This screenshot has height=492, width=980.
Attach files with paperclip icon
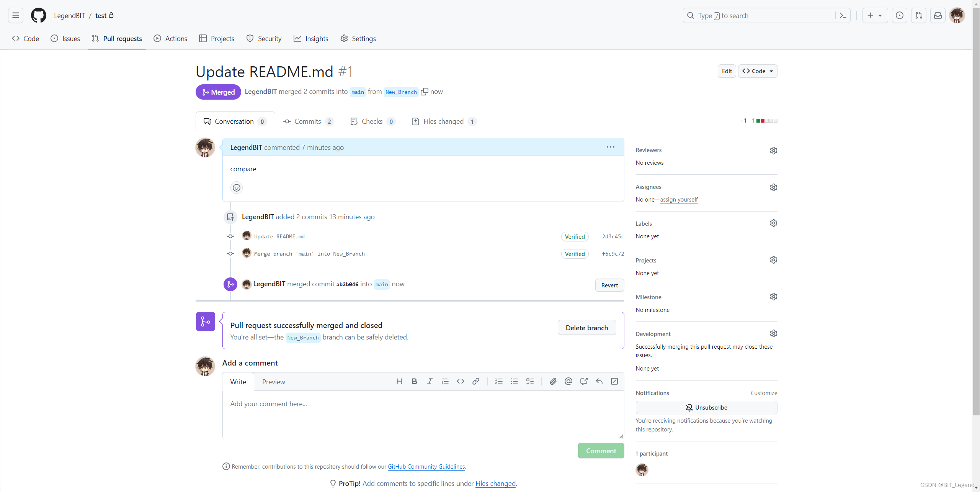(x=553, y=381)
